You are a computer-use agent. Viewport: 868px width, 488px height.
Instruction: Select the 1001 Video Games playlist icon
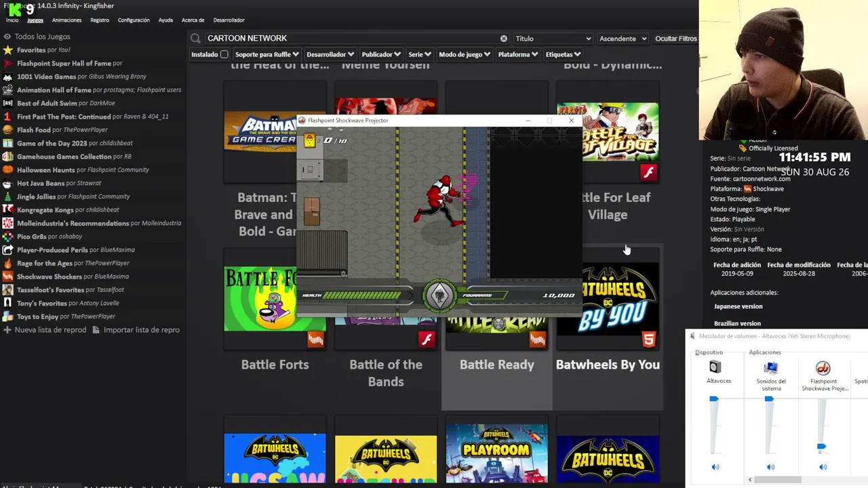pyautogui.click(x=7, y=77)
